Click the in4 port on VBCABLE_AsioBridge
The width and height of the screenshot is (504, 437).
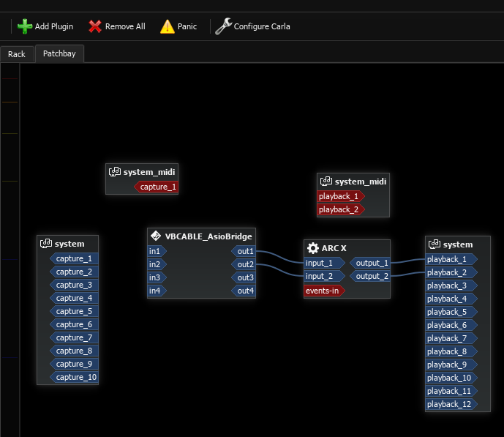click(x=155, y=291)
